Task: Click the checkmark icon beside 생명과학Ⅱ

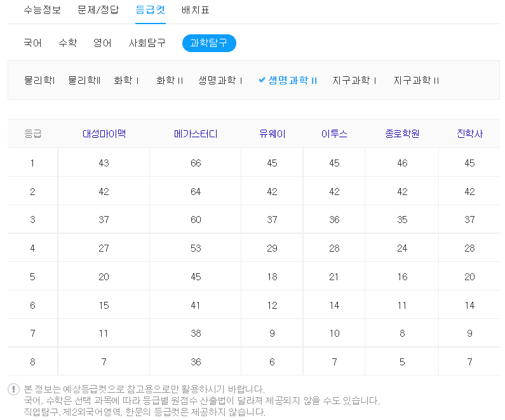Action: (x=262, y=80)
